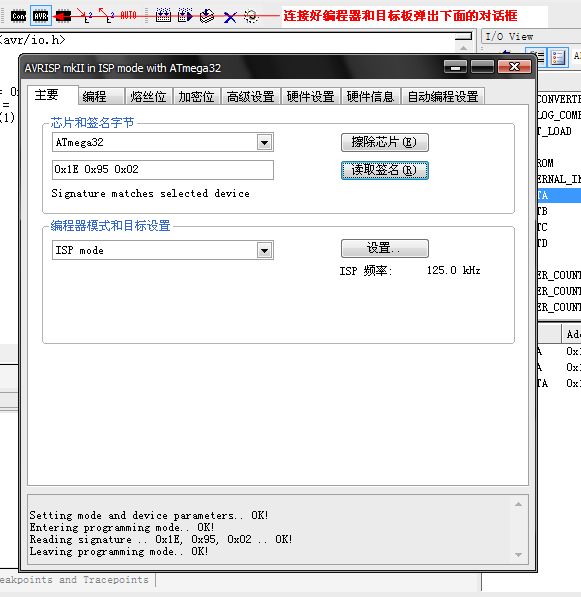Image resolution: width=581 pixels, height=597 pixels.
Task: Select the LOG_COMP row in I/O View
Action: (559, 115)
